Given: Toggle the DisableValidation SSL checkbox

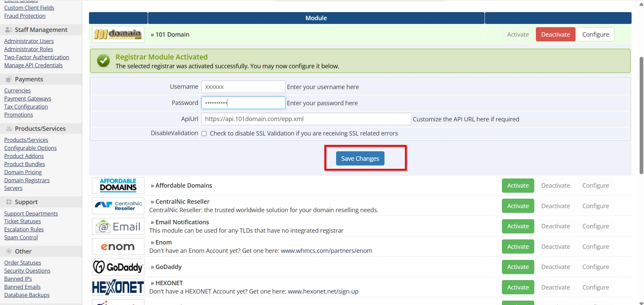Looking at the screenshot, I should (204, 134).
